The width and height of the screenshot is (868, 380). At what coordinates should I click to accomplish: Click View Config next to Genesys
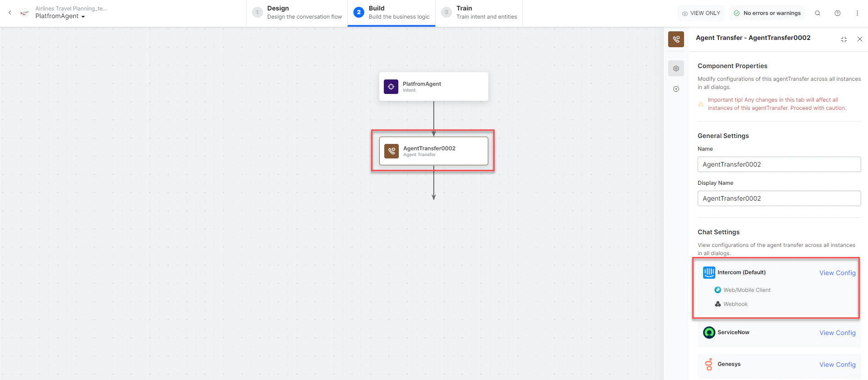[x=837, y=364]
